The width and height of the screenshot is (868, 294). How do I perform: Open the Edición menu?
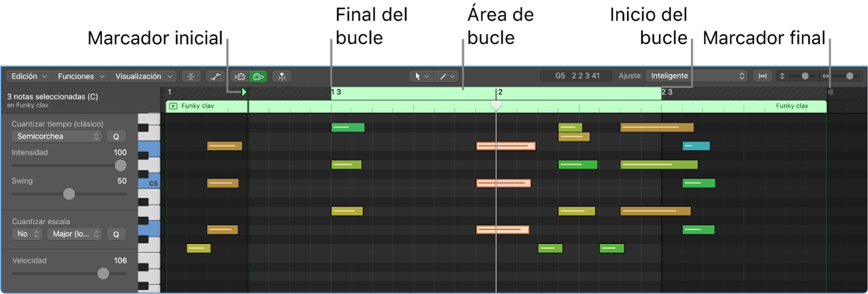[29, 76]
